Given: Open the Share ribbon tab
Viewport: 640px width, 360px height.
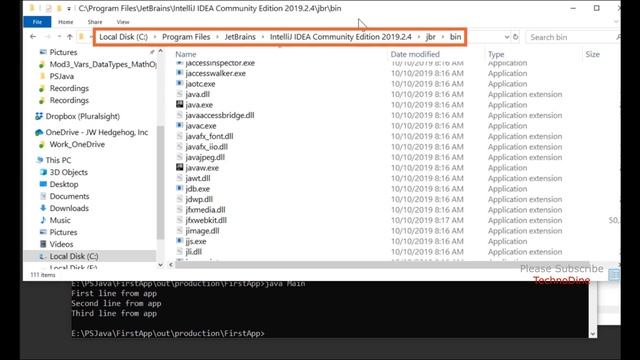Looking at the screenshot, I should tap(95, 22).
